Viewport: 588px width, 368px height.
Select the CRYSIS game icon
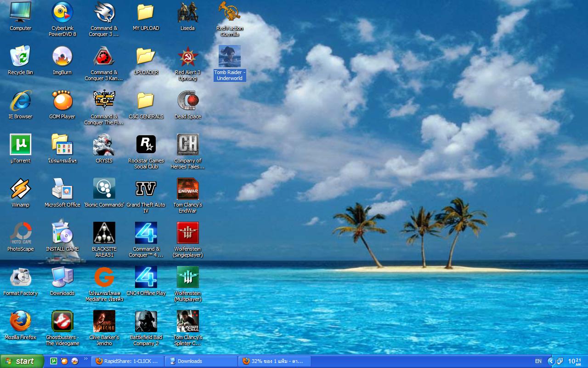click(104, 145)
